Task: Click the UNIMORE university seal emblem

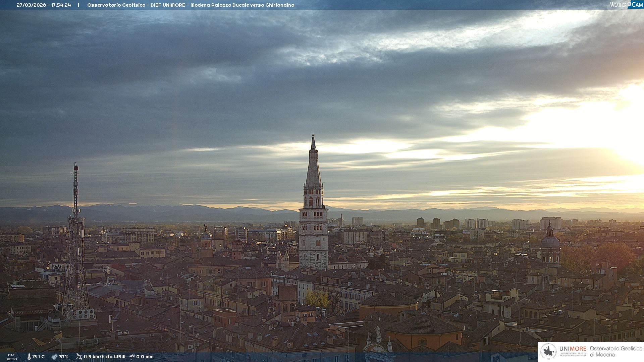Action: tap(548, 352)
